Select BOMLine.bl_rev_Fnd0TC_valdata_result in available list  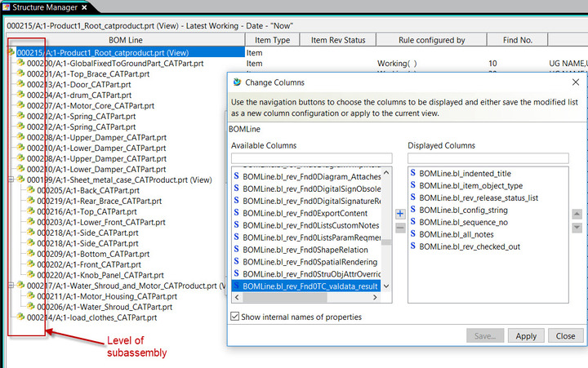306,286
